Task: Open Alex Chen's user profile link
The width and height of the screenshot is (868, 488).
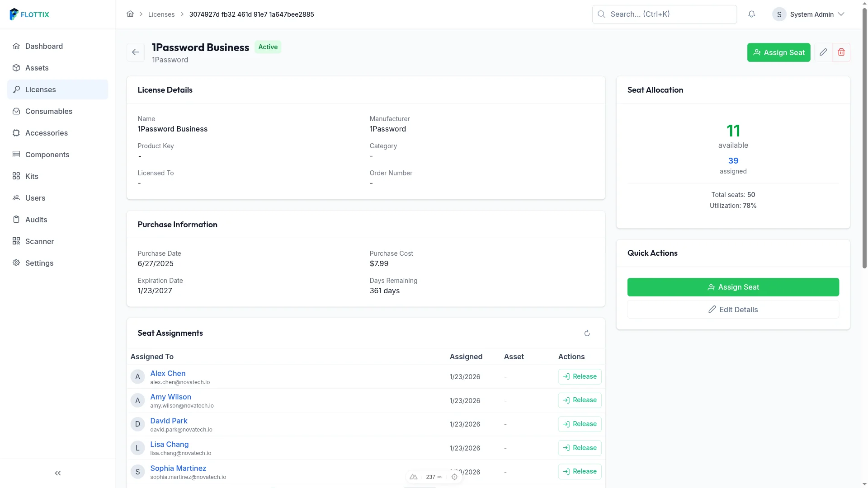Action: 168,373
